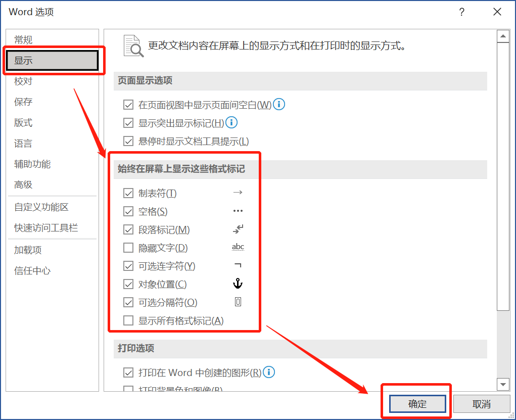
Task: Open the 高级 category
Action: (53, 184)
